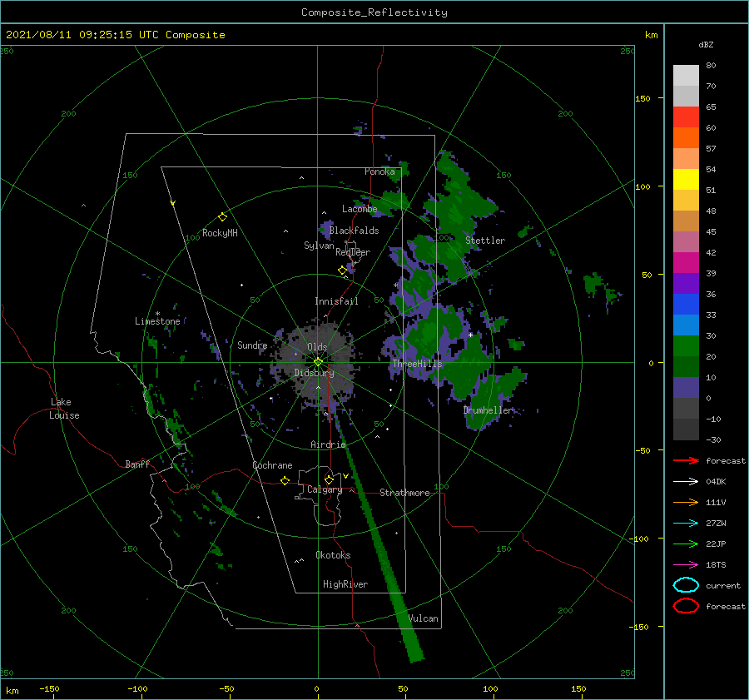Click the yellow diamond marker under Cochrane
Screen dimensions: 749x700
click(285, 480)
